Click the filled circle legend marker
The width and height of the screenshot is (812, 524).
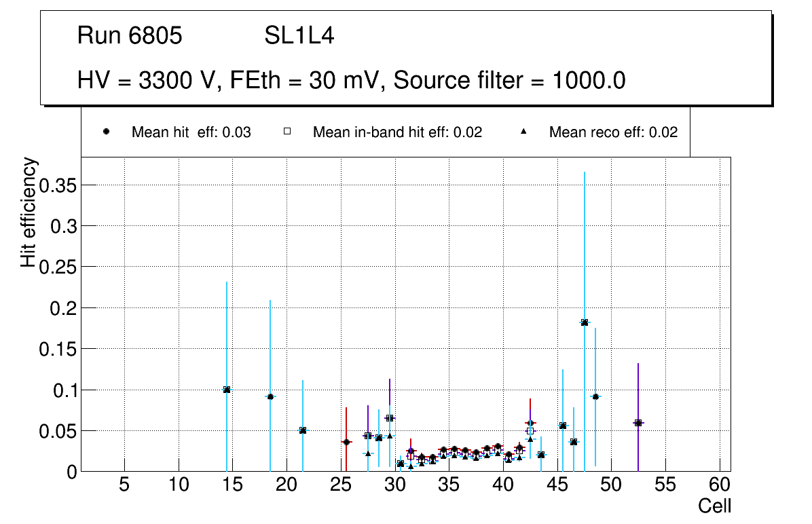click(106, 132)
